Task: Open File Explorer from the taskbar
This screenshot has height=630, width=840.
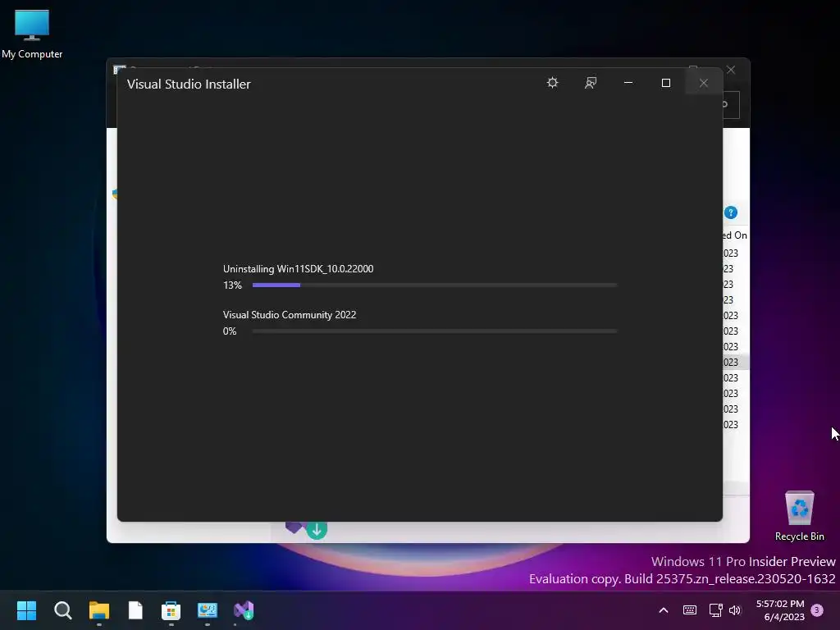Action: click(99, 610)
